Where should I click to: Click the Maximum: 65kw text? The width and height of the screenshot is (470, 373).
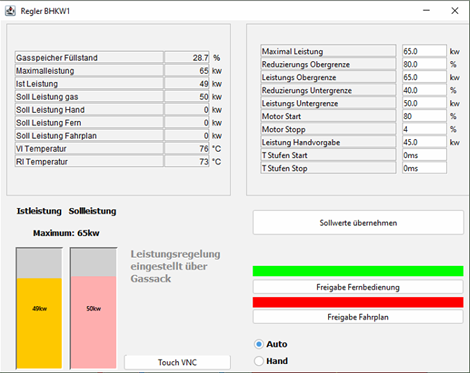pyautogui.click(x=66, y=233)
